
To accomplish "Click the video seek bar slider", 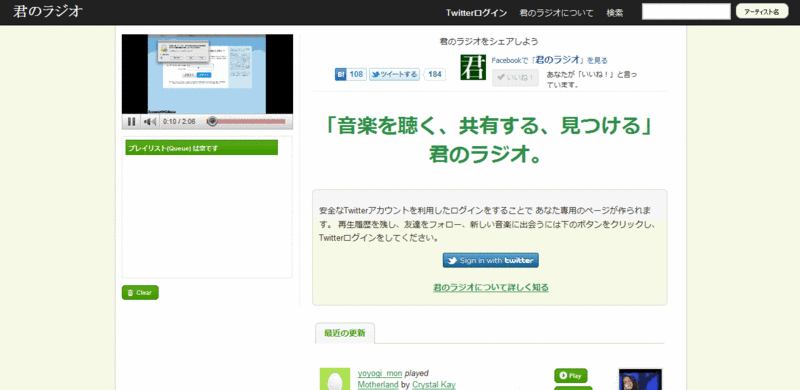I will click(212, 121).
